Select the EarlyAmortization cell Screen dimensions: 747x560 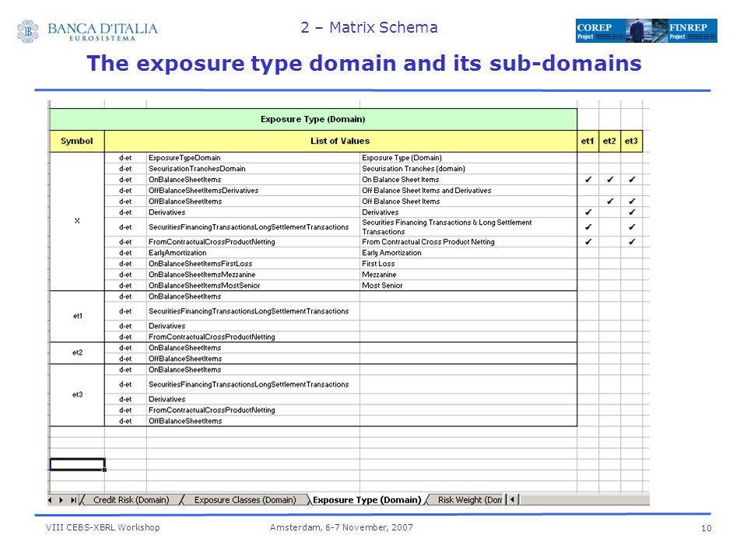click(x=253, y=253)
